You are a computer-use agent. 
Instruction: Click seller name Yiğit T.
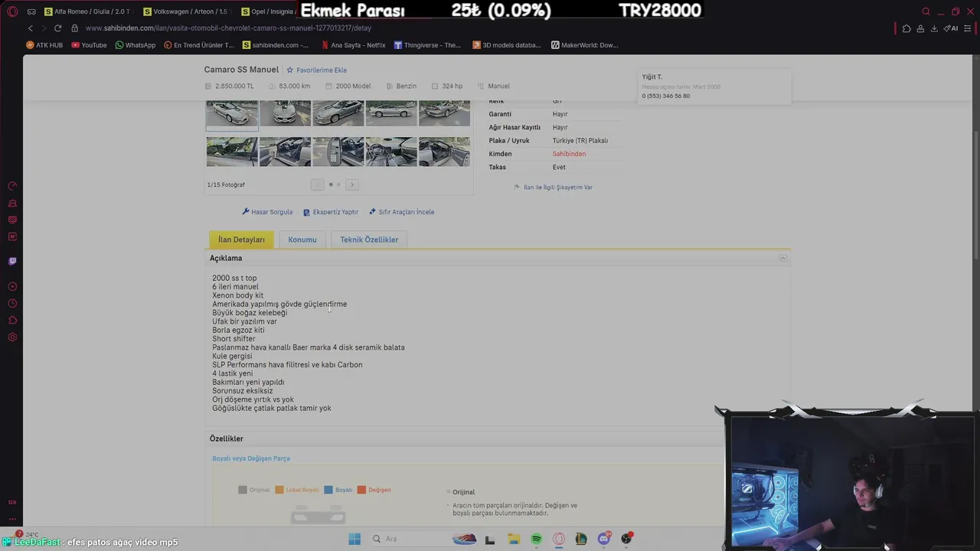pos(652,77)
